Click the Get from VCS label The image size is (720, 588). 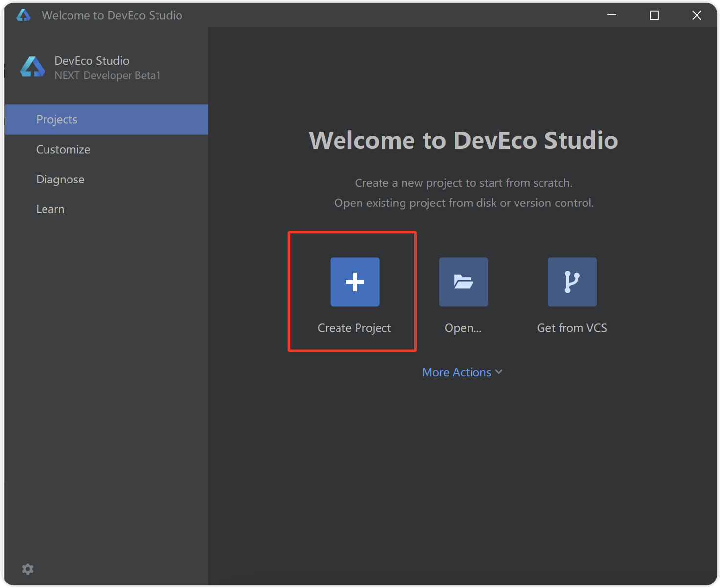click(x=572, y=328)
